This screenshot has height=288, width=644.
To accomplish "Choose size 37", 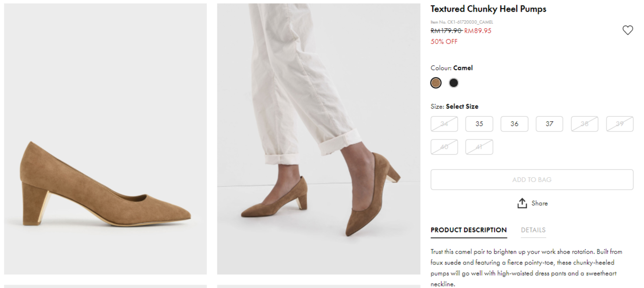I will point(549,124).
